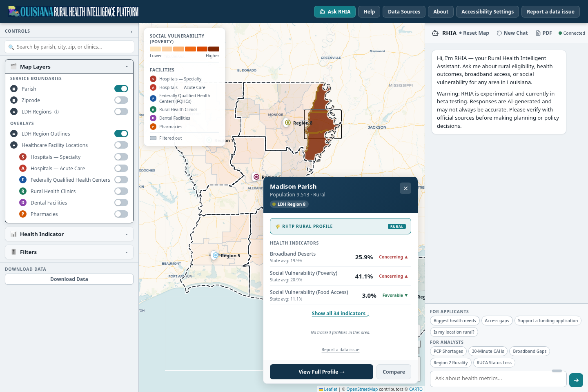Click the Hospitals — Acute Care A icon
Viewport: 588px width, 392px height.
[x=23, y=168]
